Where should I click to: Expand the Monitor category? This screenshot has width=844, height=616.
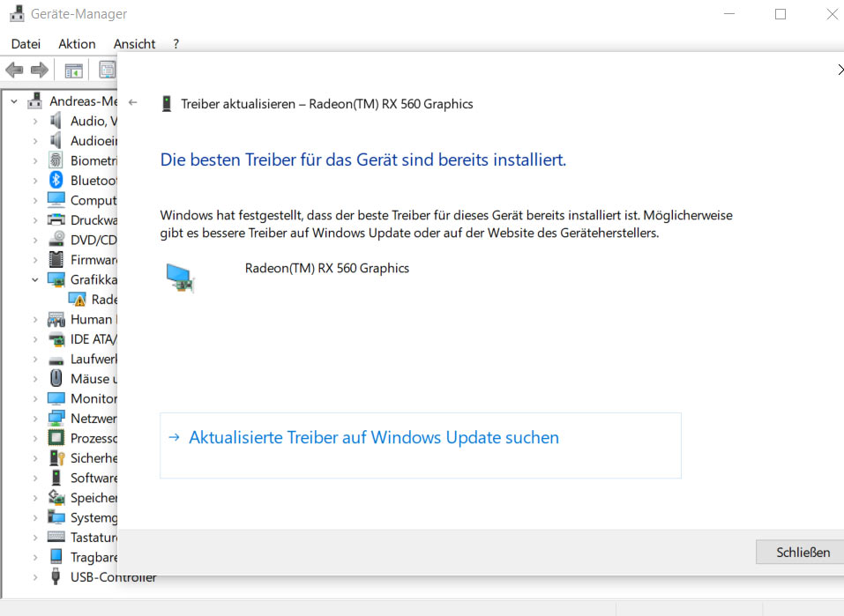tap(35, 398)
